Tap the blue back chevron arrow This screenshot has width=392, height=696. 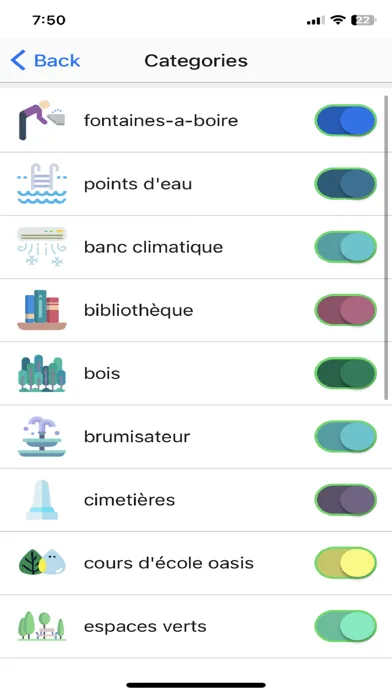(x=18, y=60)
